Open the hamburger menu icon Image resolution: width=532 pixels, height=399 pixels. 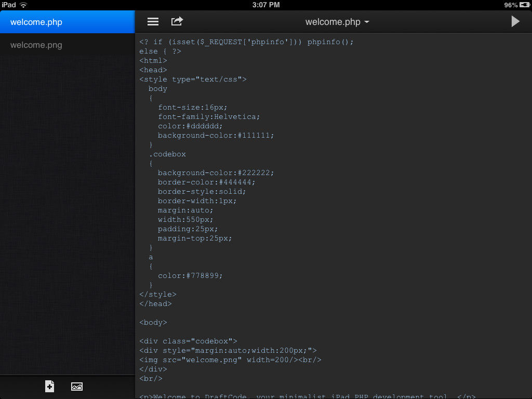[153, 22]
